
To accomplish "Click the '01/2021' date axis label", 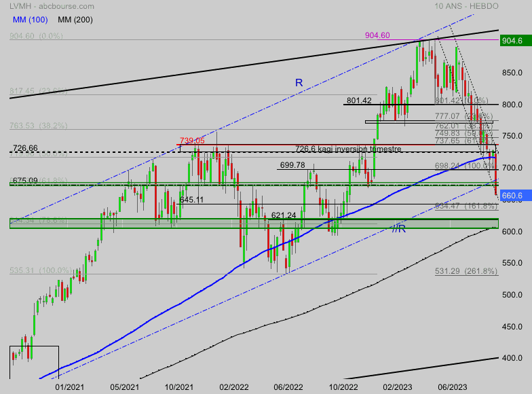I will coord(69,387).
